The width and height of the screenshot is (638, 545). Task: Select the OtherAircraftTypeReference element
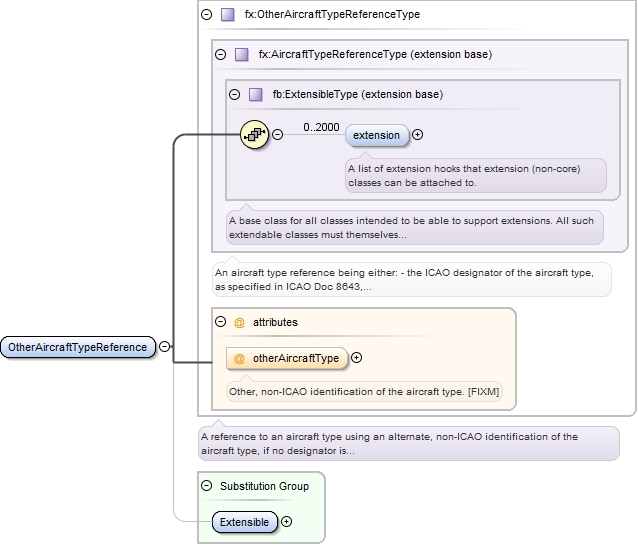(x=78, y=347)
